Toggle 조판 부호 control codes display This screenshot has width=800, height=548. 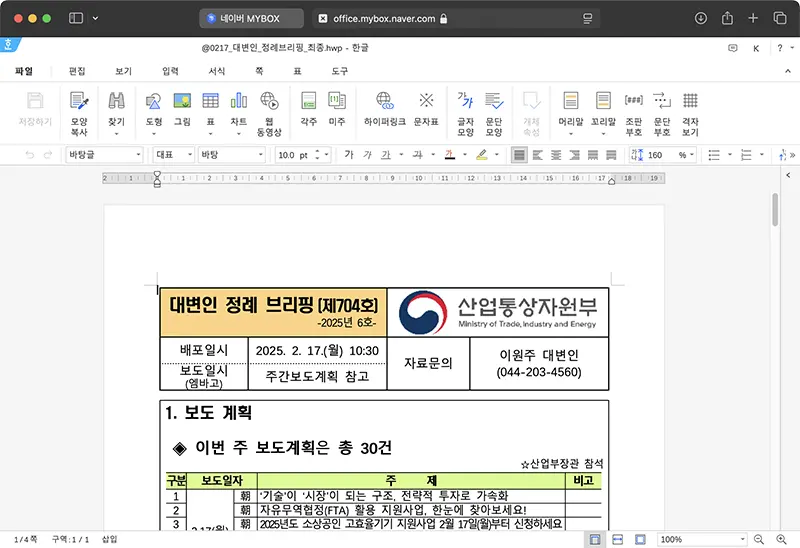[x=634, y=113]
